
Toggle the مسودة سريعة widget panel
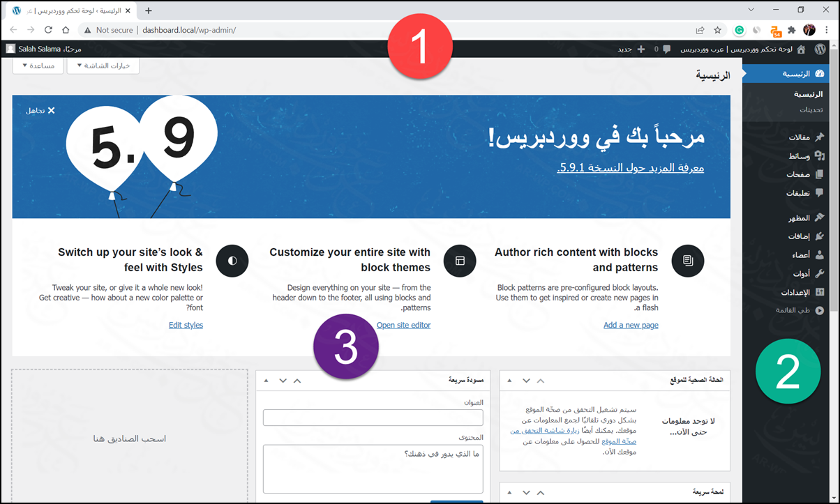coord(266,381)
